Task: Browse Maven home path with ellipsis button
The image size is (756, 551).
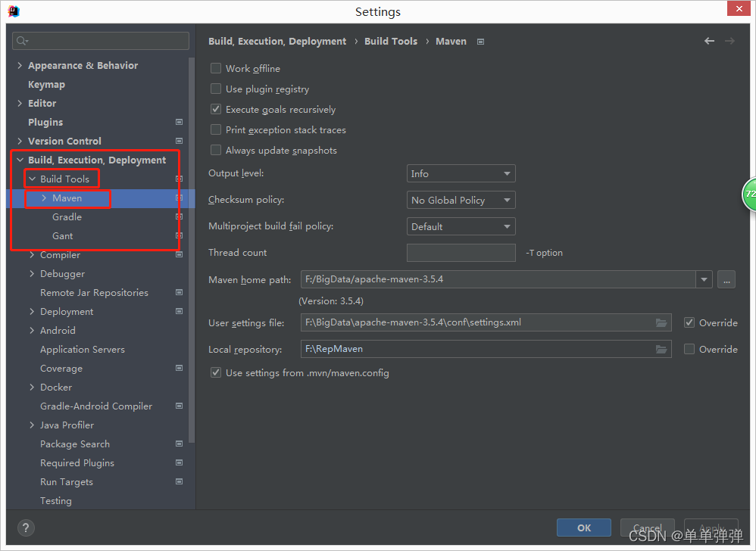Action: click(x=726, y=279)
